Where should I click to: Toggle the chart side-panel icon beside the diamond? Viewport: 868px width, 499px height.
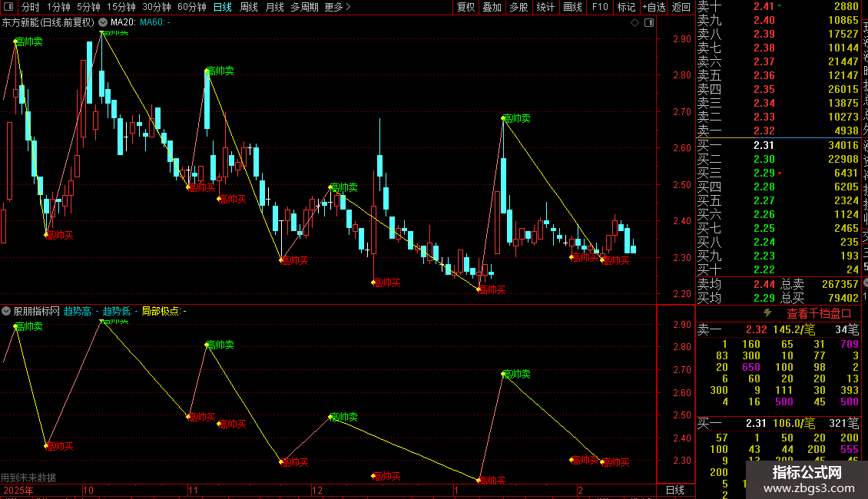649,23
